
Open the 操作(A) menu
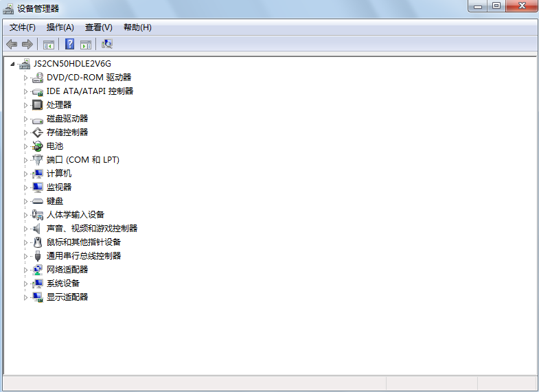(x=60, y=27)
